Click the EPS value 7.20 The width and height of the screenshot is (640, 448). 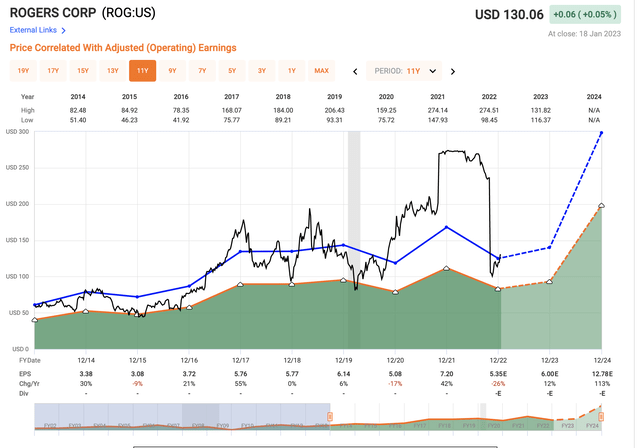coord(447,374)
